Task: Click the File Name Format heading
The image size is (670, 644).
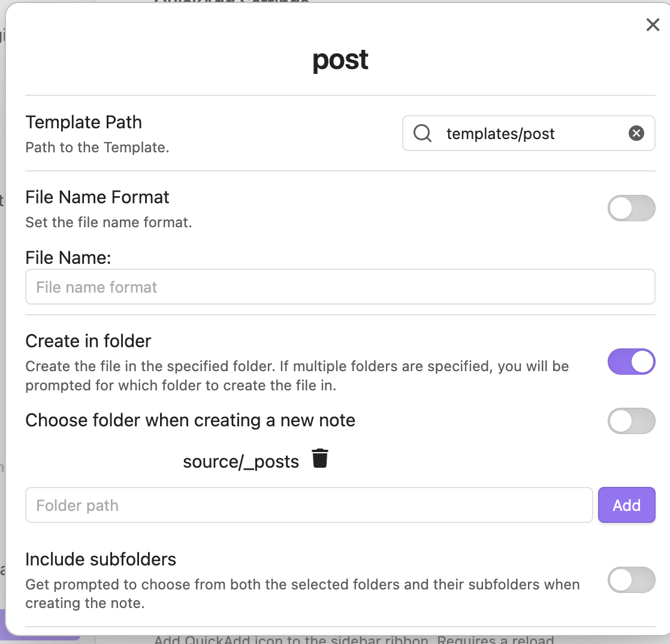Action: (x=98, y=197)
